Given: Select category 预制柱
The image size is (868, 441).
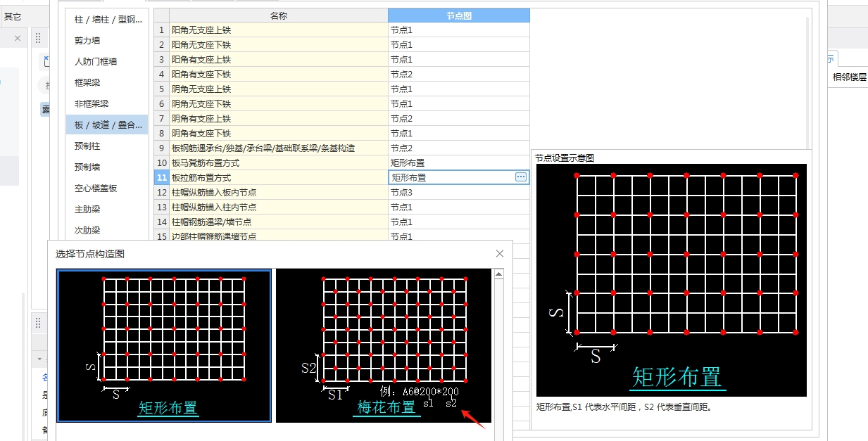Looking at the screenshot, I should 108,146.
